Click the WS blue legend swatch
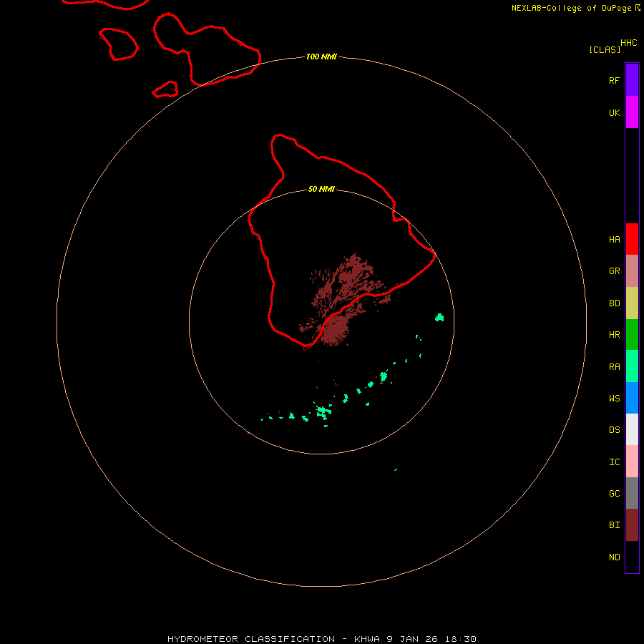 [632, 398]
